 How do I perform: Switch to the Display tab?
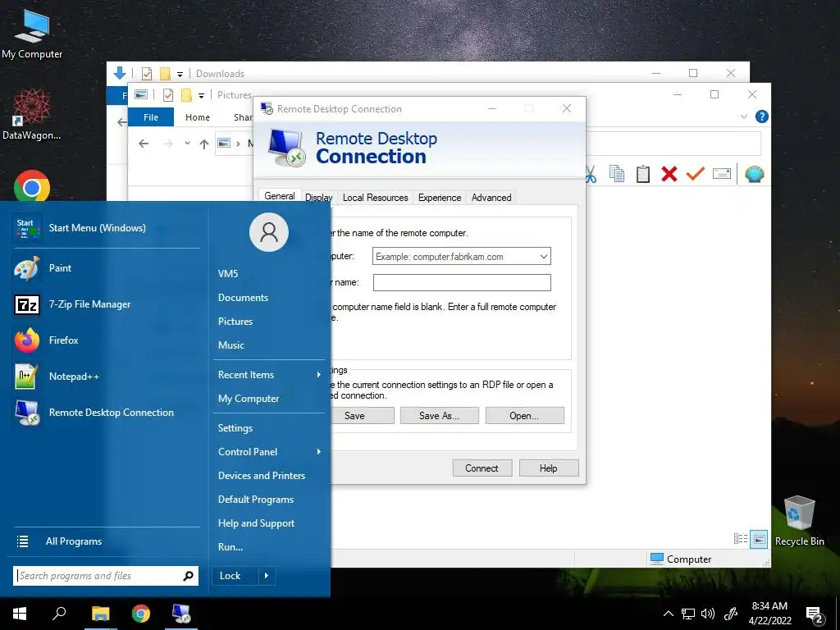click(319, 197)
